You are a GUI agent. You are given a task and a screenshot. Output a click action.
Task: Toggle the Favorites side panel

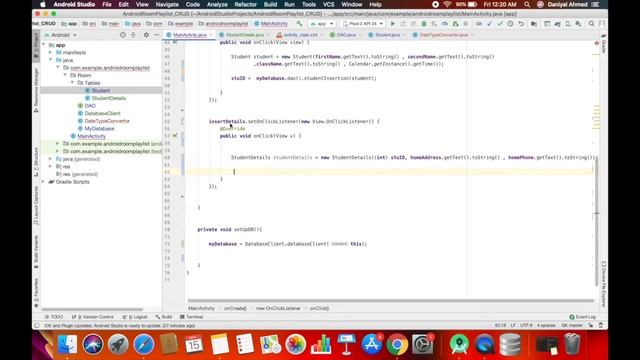pyautogui.click(x=36, y=293)
